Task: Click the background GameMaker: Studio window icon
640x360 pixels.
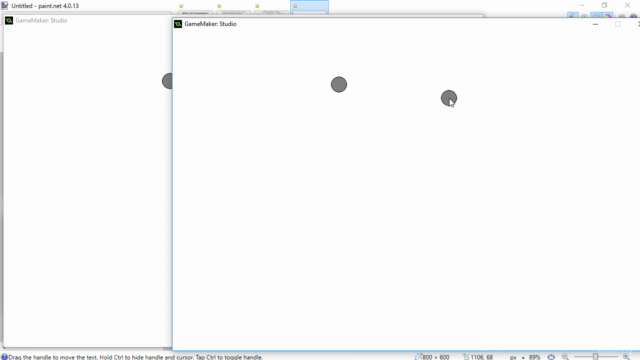Action: tap(9, 20)
